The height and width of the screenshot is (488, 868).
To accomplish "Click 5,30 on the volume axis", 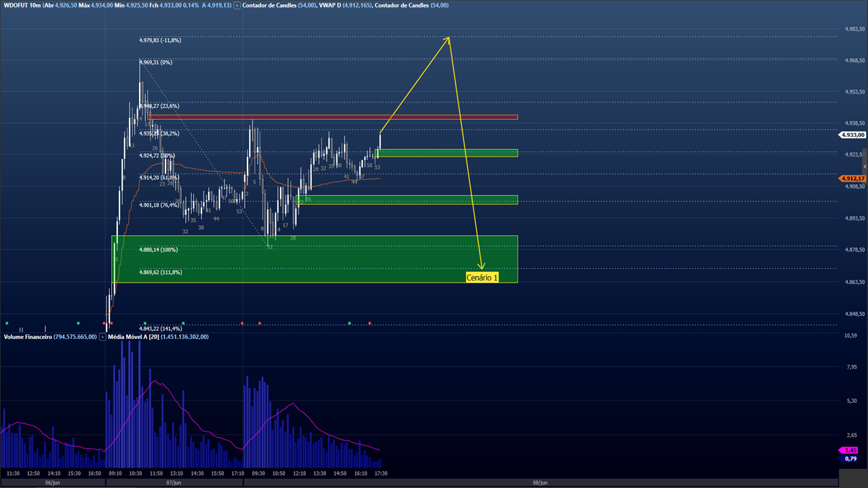I will pos(852,401).
